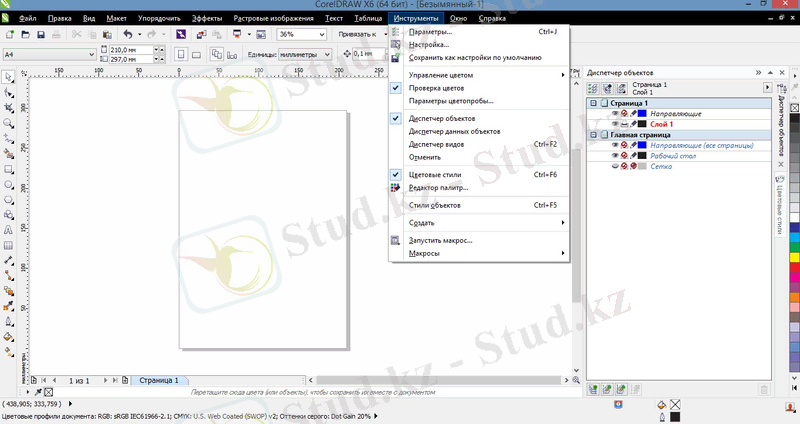800x424 pixels.
Task: Click the Undo arrow icon
Action: [126, 34]
